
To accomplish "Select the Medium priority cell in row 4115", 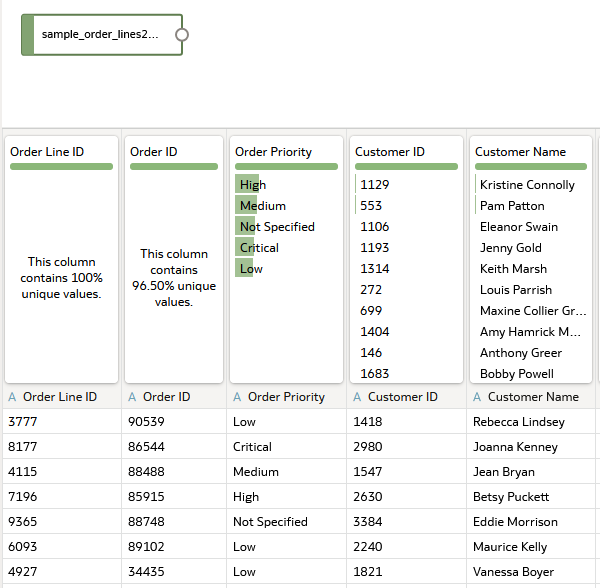I will (x=287, y=471).
